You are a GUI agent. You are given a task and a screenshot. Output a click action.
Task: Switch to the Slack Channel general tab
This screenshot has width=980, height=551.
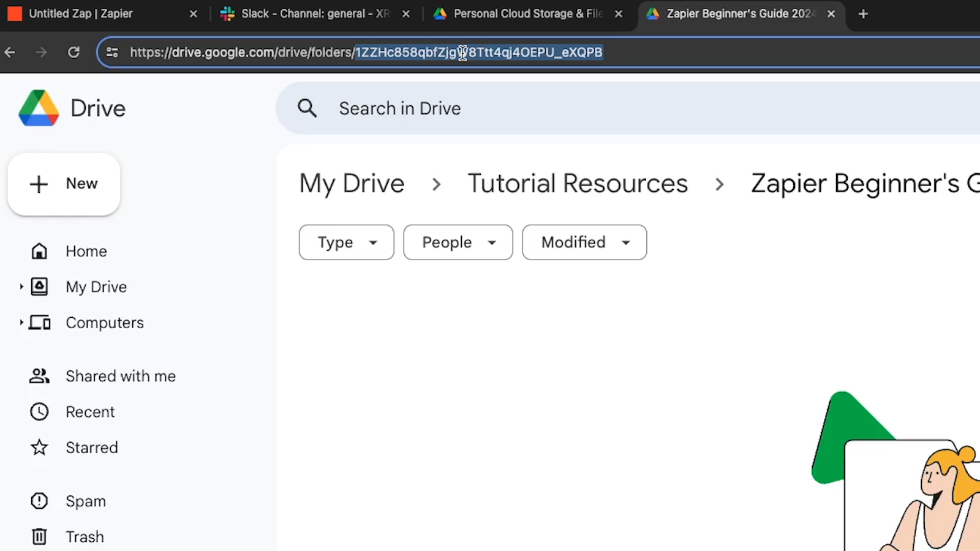click(315, 13)
